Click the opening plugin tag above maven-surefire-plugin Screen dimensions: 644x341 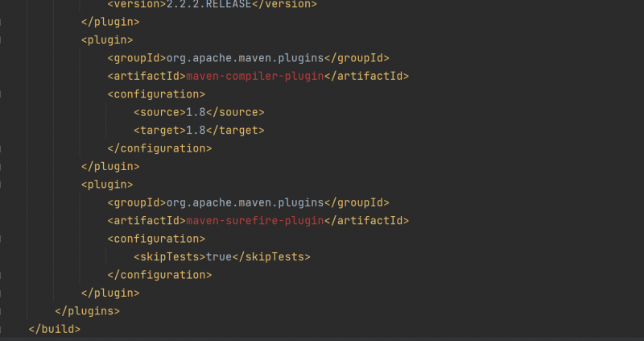107,184
